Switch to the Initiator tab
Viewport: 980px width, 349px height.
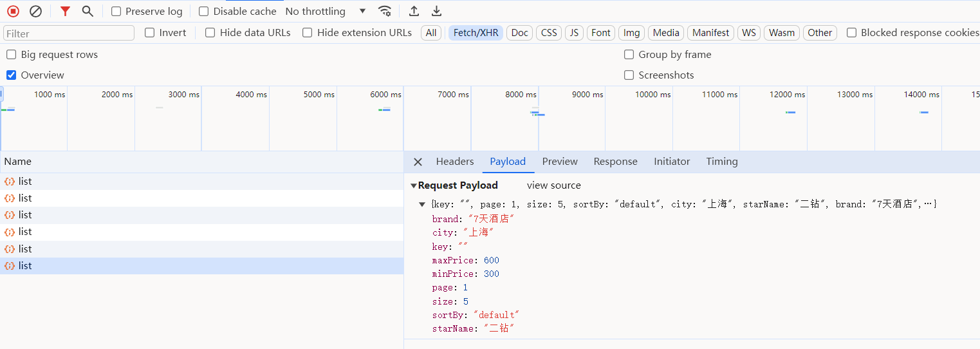tap(672, 162)
